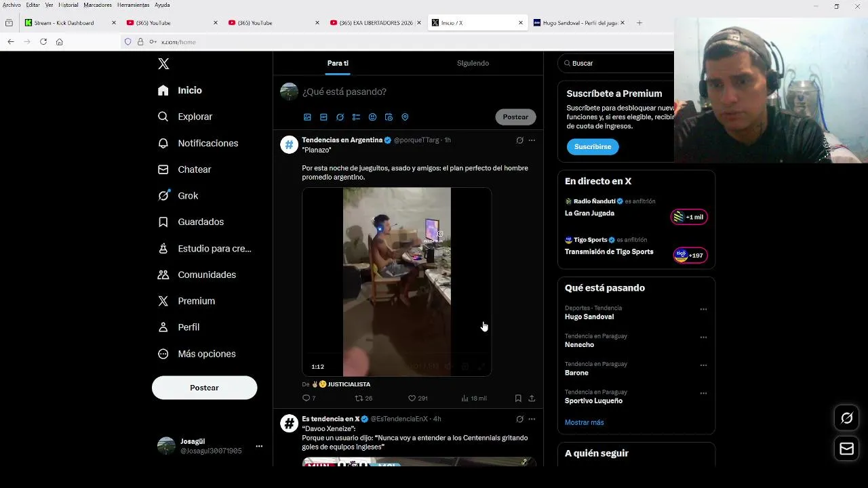Add GIF to post composer

click(x=323, y=117)
